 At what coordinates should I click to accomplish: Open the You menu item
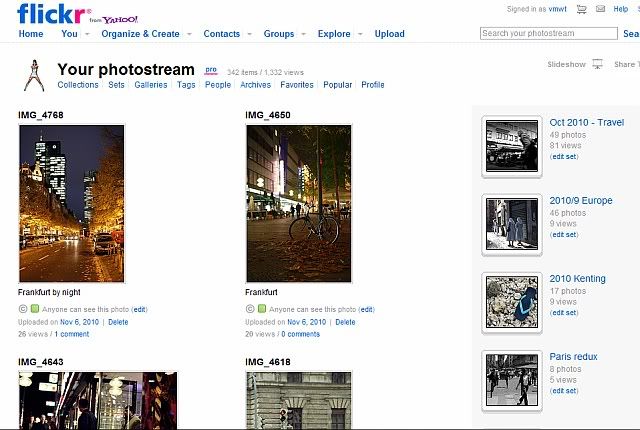[x=69, y=34]
